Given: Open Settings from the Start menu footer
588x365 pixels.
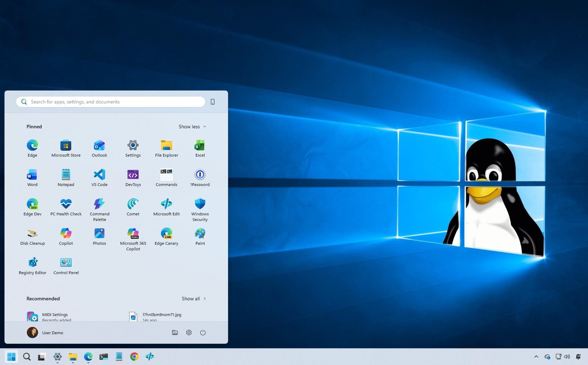Looking at the screenshot, I should [189, 332].
